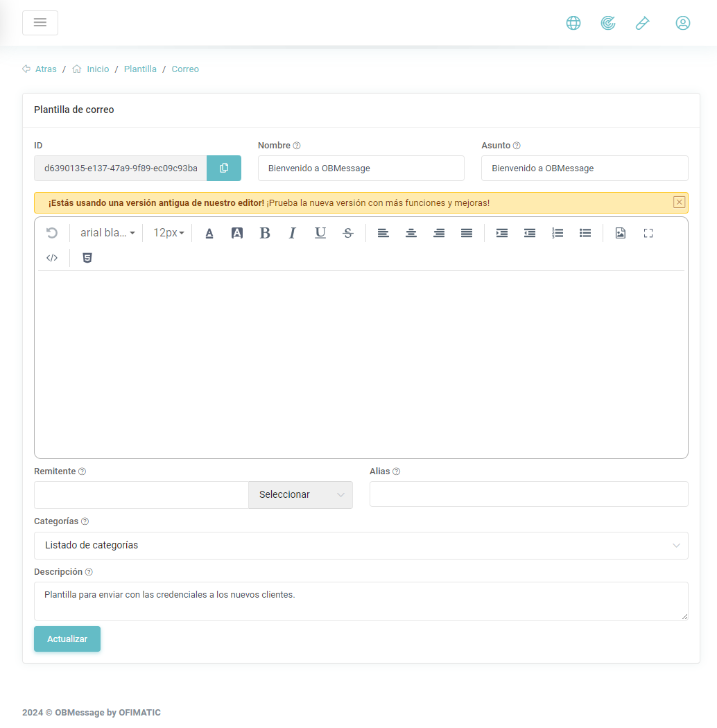
Task: Pick text color in editor toolbar
Action: 209,233
